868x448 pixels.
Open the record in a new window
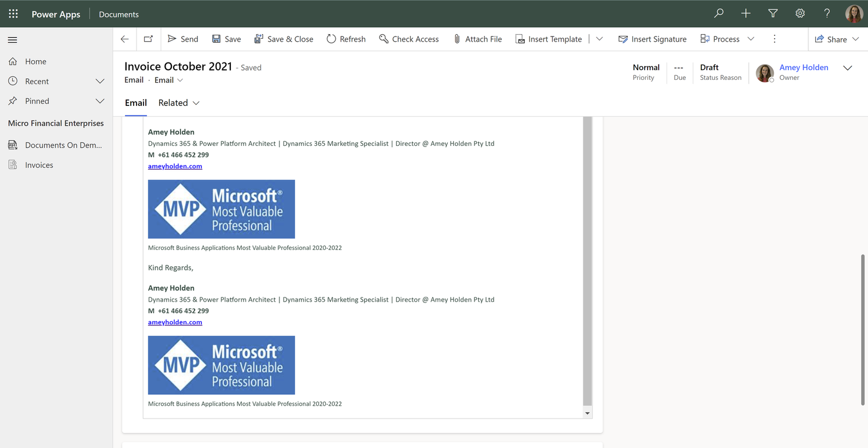[x=148, y=39]
